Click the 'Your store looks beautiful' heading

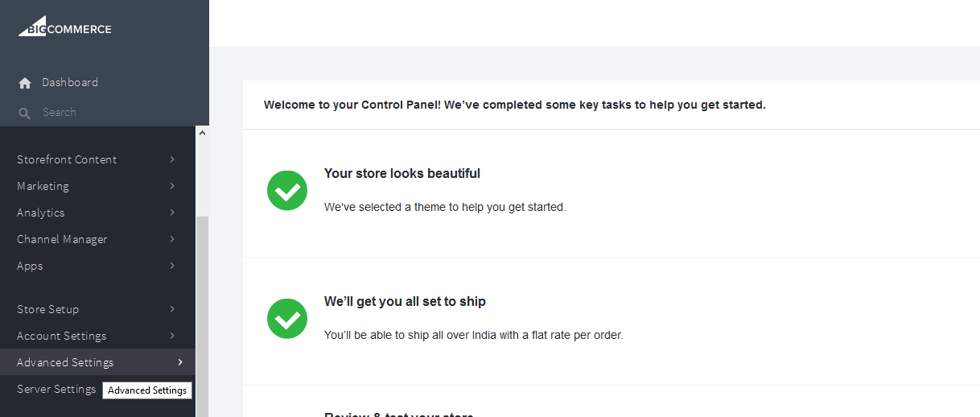tap(402, 173)
